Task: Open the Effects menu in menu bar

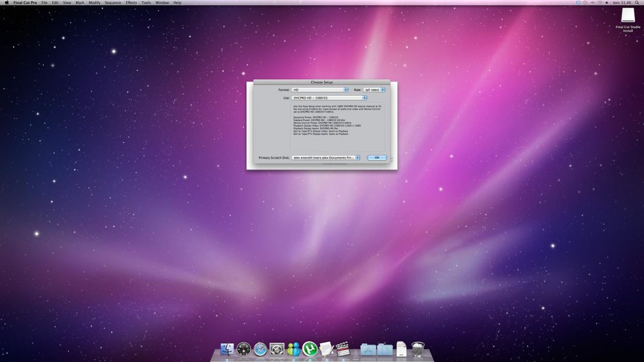Action: pos(131,3)
